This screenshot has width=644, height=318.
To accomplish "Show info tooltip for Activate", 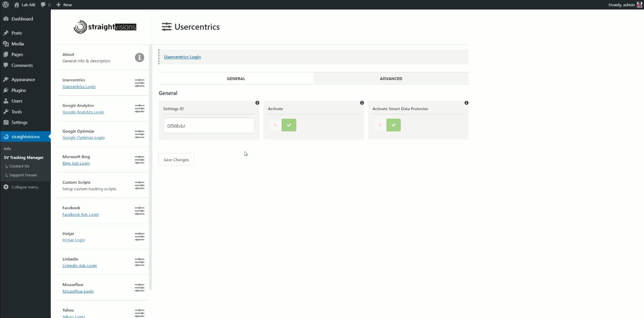I will tap(362, 103).
